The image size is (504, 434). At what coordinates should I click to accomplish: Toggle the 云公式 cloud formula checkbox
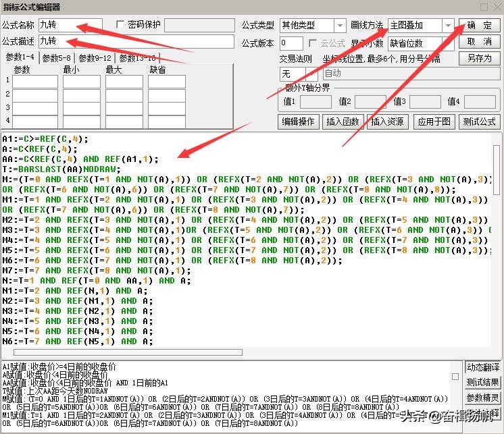(x=312, y=43)
